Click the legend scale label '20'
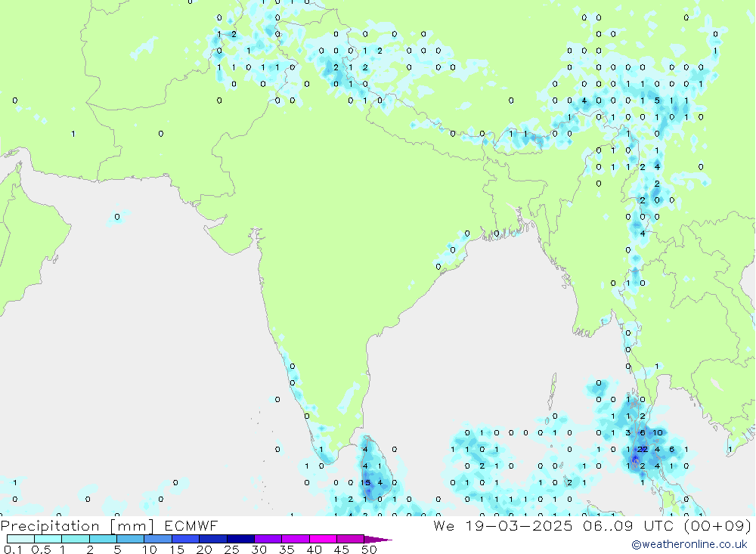The width and height of the screenshot is (756, 554). coord(204,549)
